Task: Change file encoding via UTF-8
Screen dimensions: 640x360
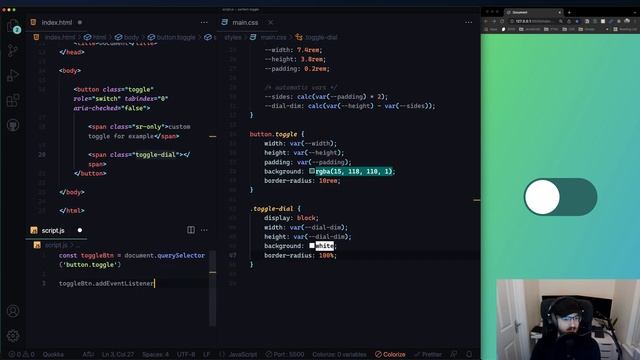Action: (186, 354)
